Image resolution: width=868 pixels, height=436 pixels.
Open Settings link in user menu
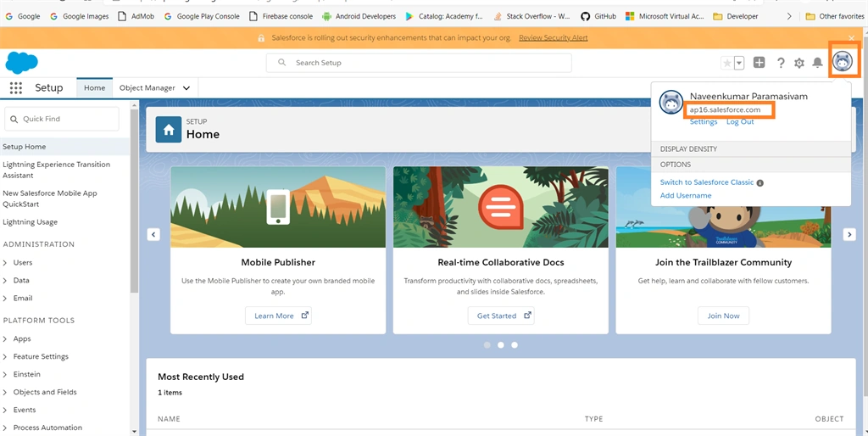704,122
